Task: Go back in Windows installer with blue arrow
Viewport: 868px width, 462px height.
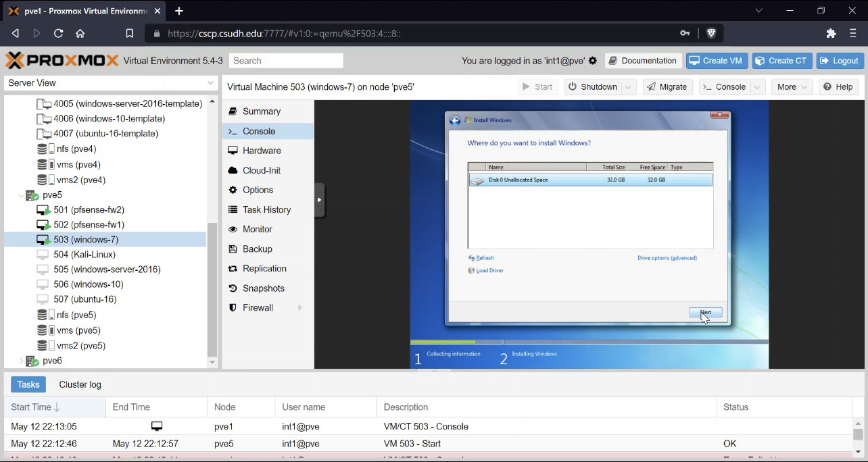Action: click(455, 120)
